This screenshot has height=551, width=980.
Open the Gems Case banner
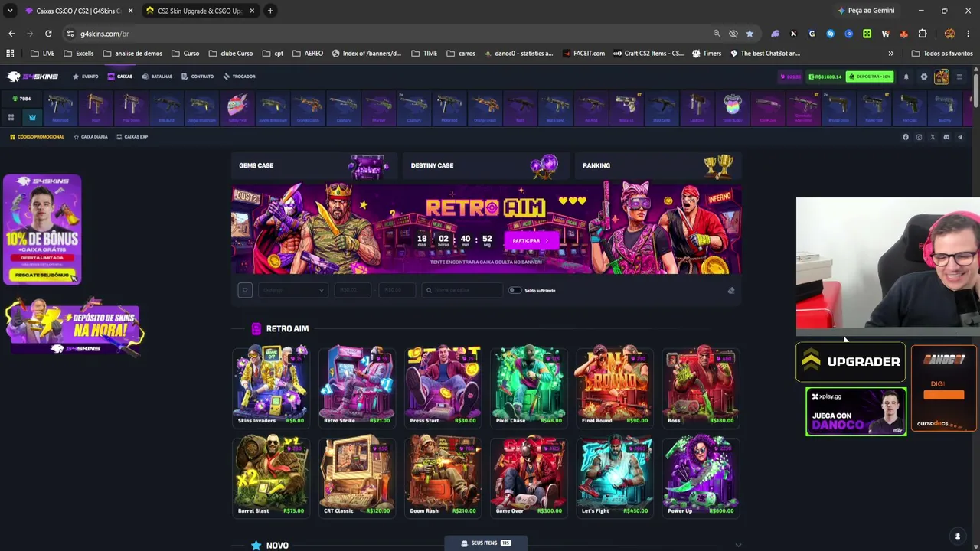click(x=315, y=165)
